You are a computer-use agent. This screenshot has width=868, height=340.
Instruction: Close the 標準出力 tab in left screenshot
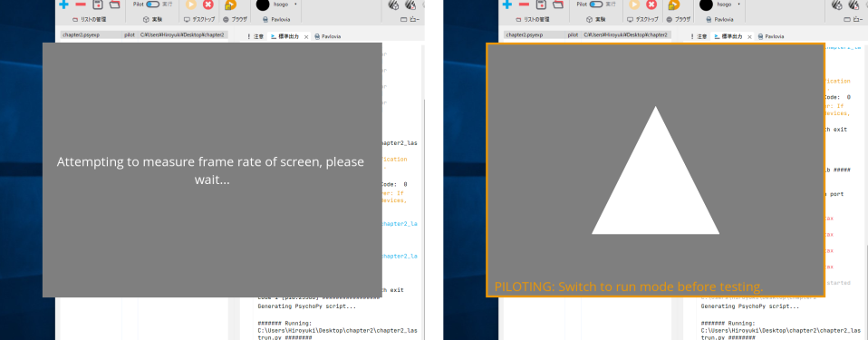click(x=306, y=36)
